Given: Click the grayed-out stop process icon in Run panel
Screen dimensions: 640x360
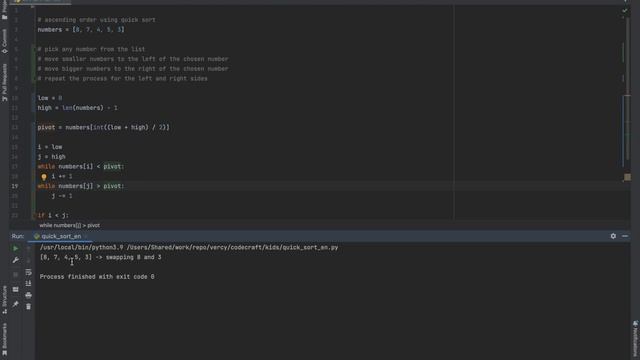Looking at the screenshot, I should point(16,274).
